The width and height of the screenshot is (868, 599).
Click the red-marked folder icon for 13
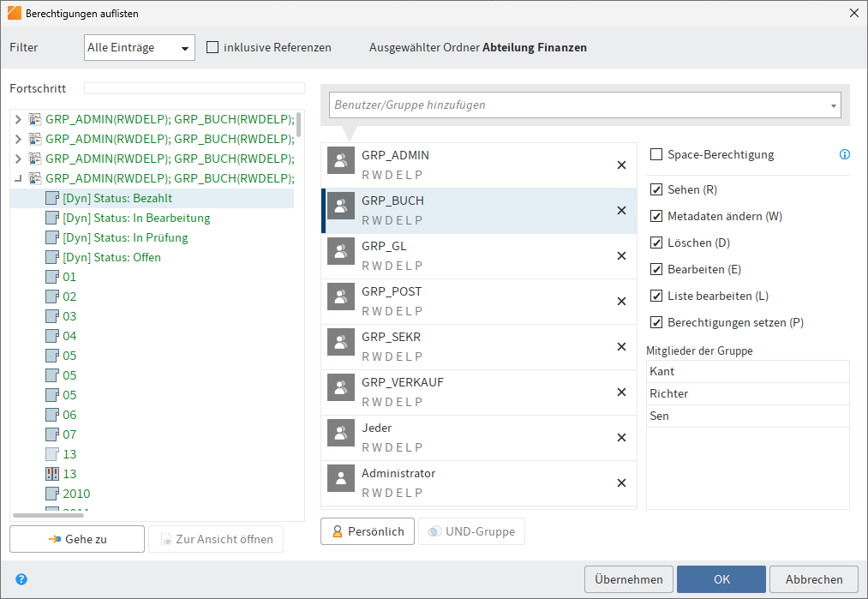51,474
